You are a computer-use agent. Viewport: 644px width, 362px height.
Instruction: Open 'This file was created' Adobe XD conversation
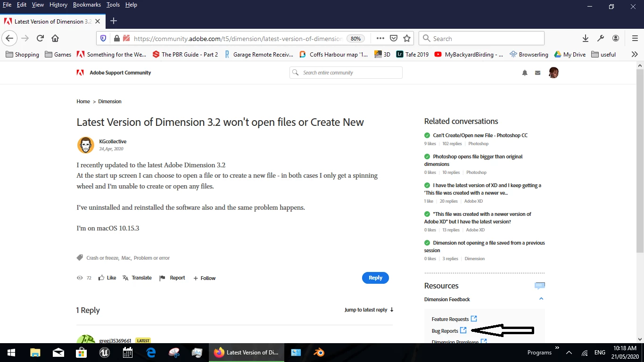478,218
